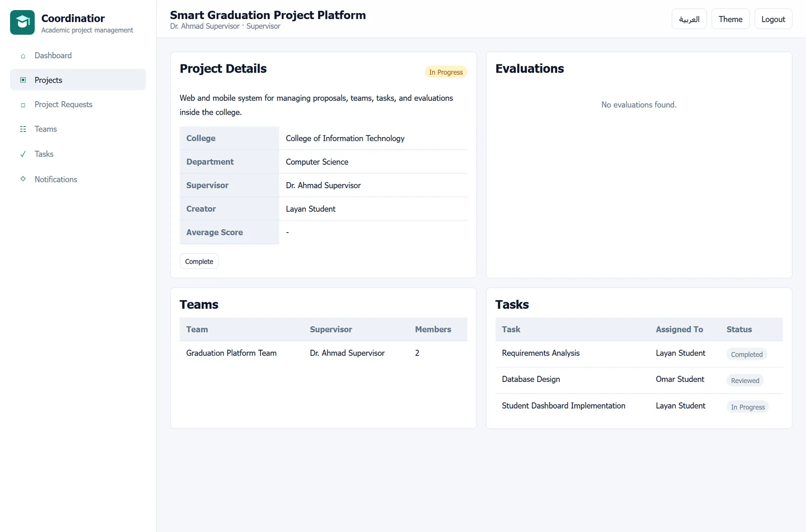
Task: Click the In Progress project status badge
Action: (x=446, y=72)
